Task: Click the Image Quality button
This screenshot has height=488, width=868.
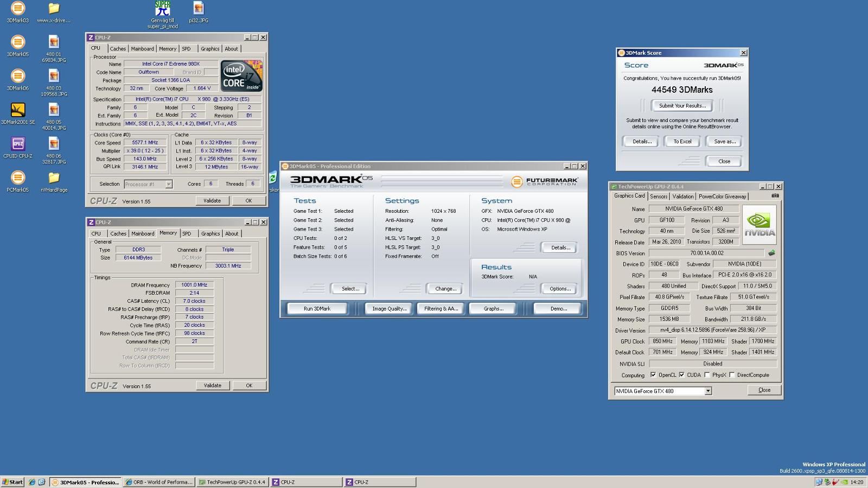Action: point(389,308)
